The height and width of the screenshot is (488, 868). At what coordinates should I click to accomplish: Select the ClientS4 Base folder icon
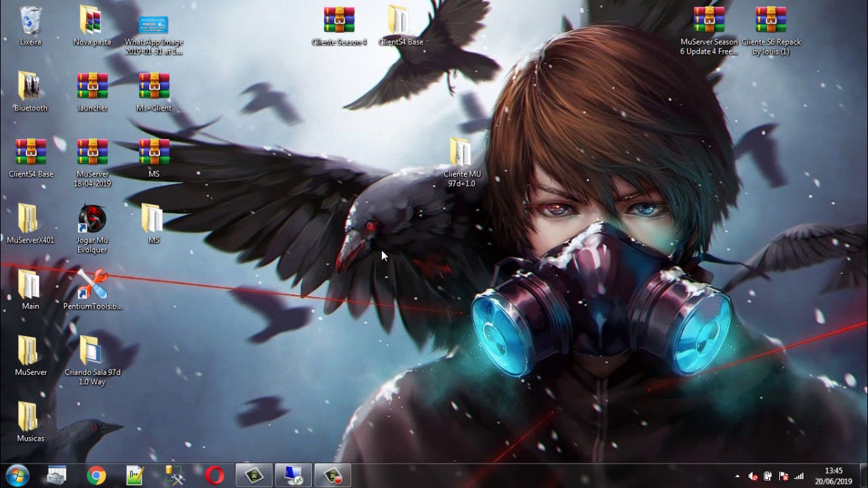tap(401, 26)
